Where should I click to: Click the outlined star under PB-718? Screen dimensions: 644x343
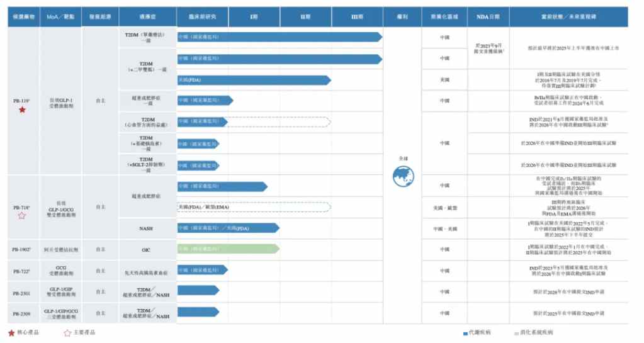click(x=22, y=215)
